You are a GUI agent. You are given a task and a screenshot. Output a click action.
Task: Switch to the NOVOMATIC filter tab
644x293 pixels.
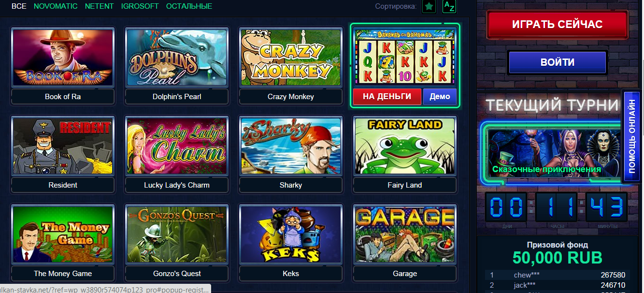click(57, 6)
